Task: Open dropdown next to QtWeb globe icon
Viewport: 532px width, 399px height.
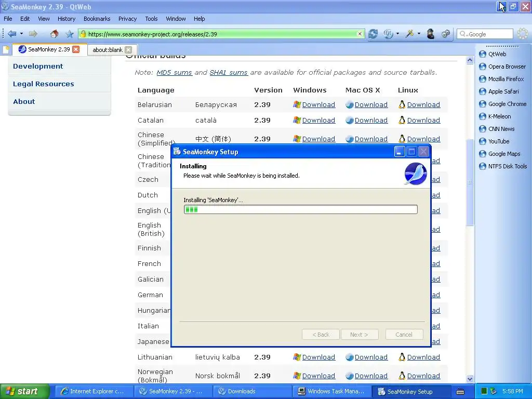Action: [397, 34]
